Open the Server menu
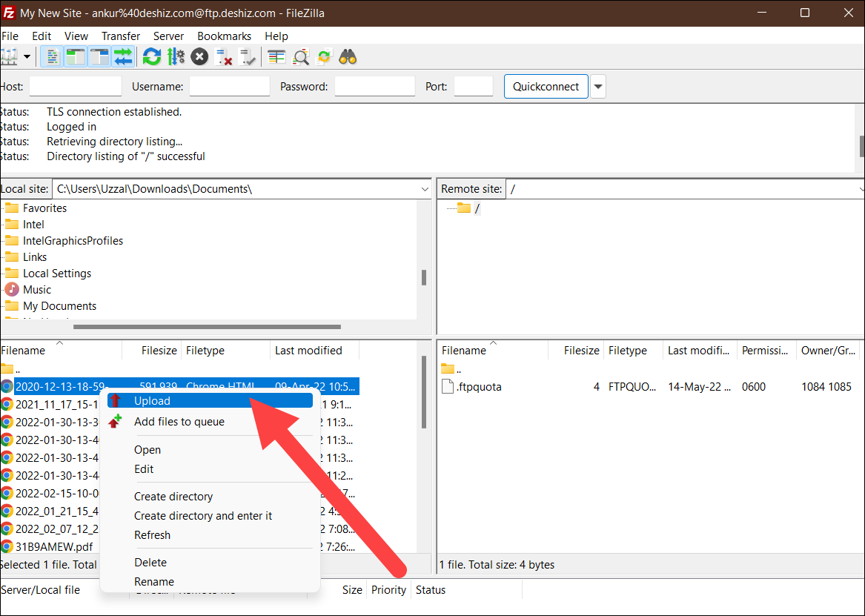The height and width of the screenshot is (616, 865). [168, 36]
